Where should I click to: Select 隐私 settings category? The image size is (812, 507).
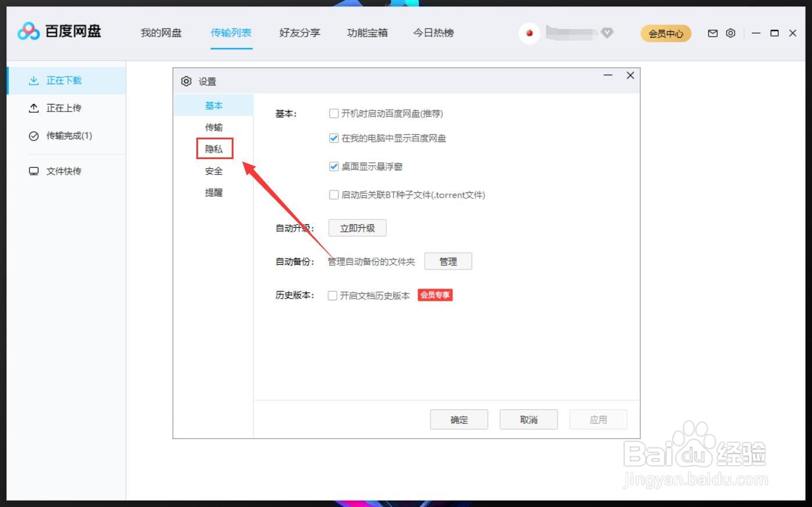click(213, 149)
